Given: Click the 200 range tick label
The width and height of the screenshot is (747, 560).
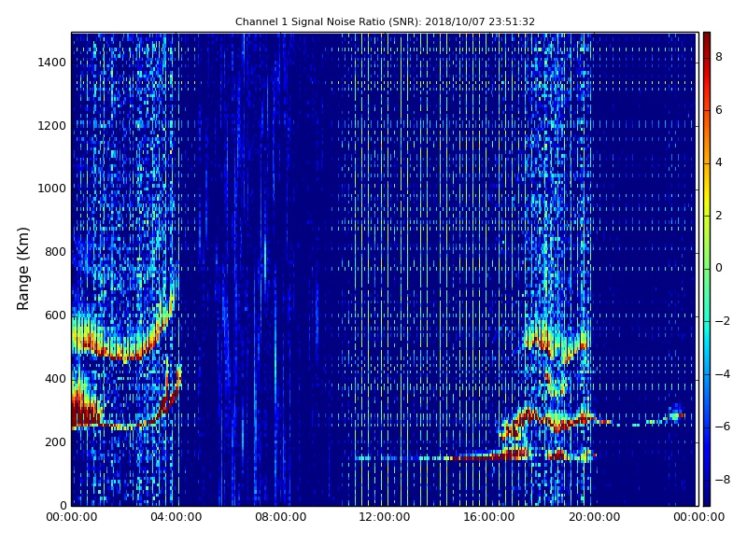Looking at the screenshot, I should point(55,441).
